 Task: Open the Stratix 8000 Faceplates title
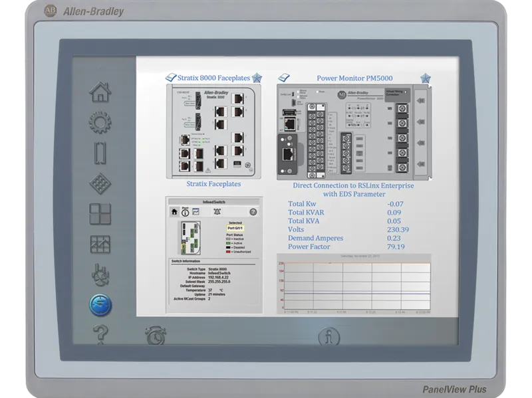coord(213,78)
